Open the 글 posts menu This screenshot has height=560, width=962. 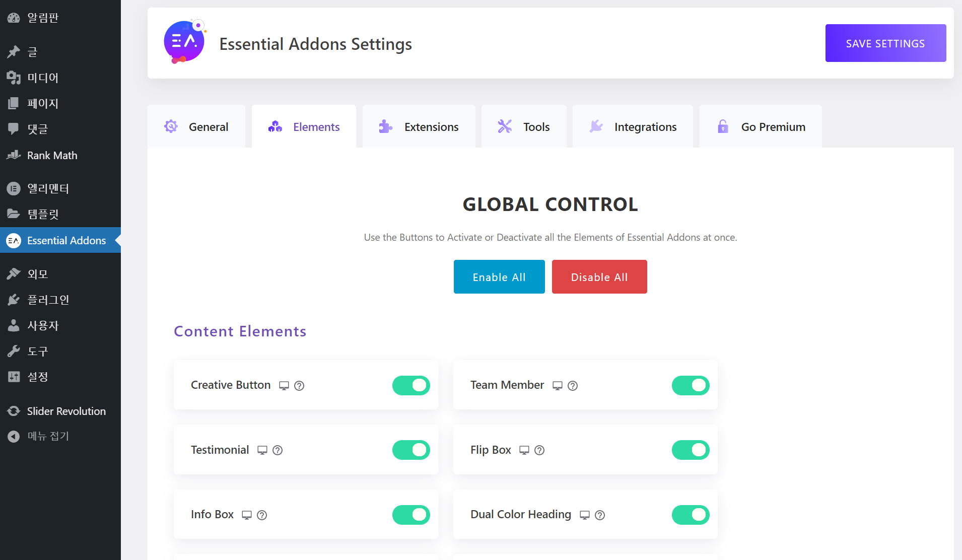[60, 52]
